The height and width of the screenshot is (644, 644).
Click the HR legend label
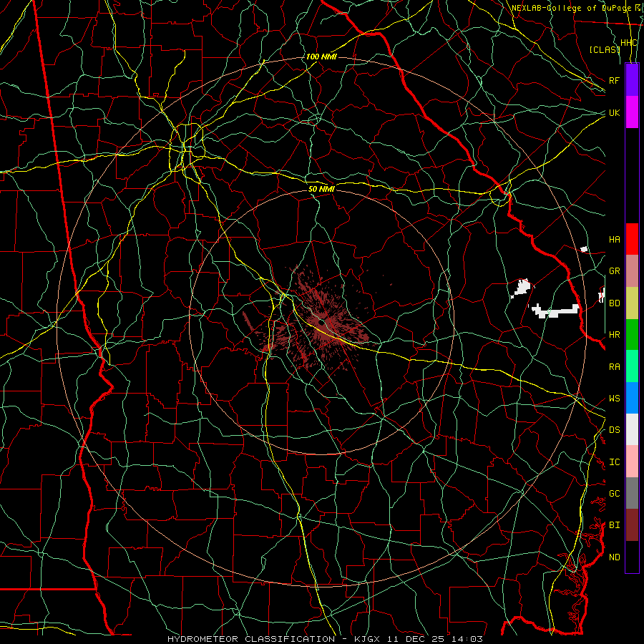614,335
